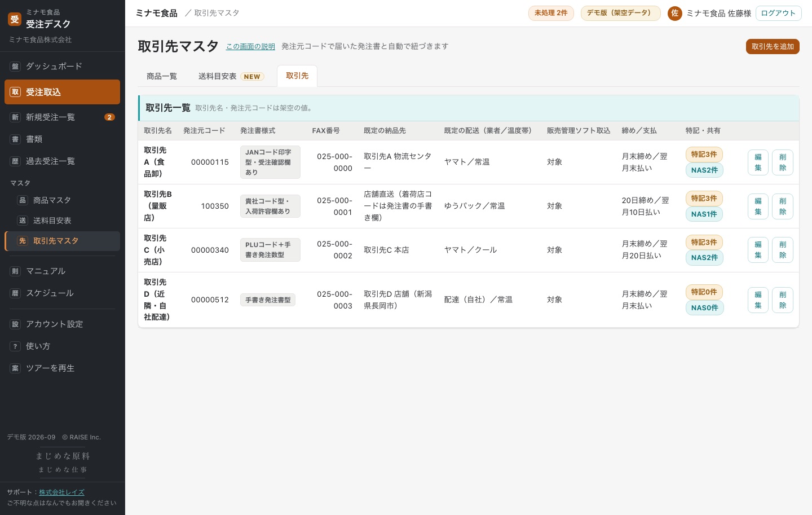The height and width of the screenshot is (515, 812).
Task: Click the PLUコード＋手書き発注数型 tag
Action: 270,250
